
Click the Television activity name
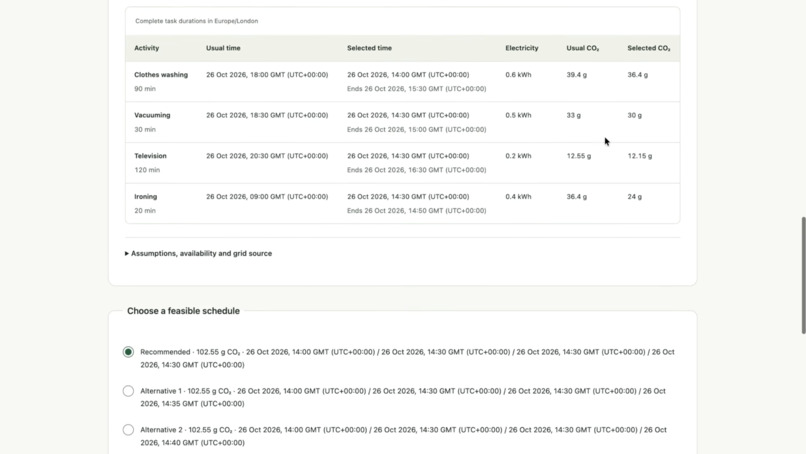[x=150, y=156]
